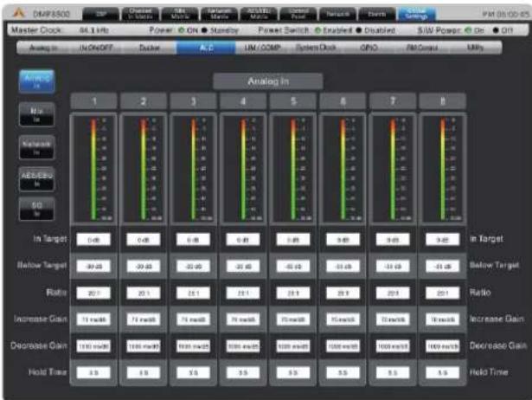532x400 pixels.
Task: Edit channel 6 Hold Time value
Action: 343,372
